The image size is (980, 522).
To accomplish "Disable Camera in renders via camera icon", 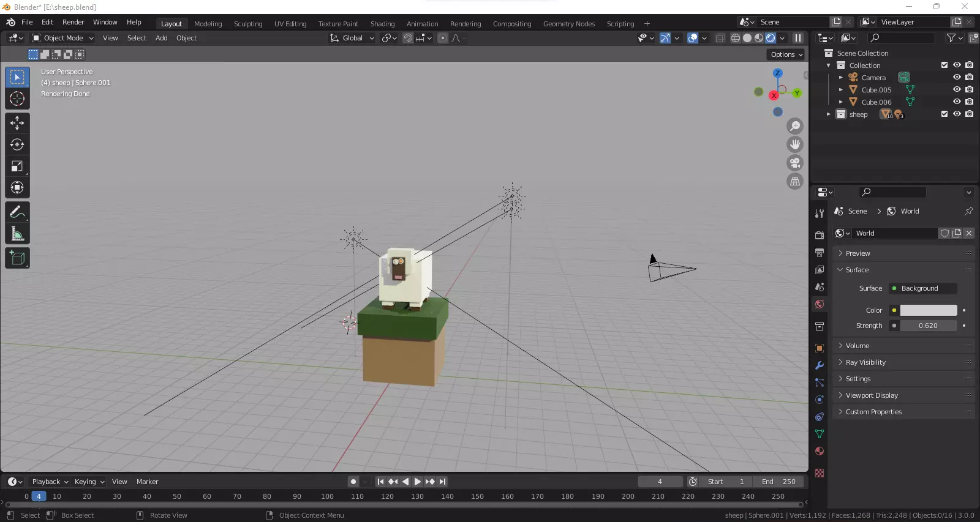I will tap(969, 77).
